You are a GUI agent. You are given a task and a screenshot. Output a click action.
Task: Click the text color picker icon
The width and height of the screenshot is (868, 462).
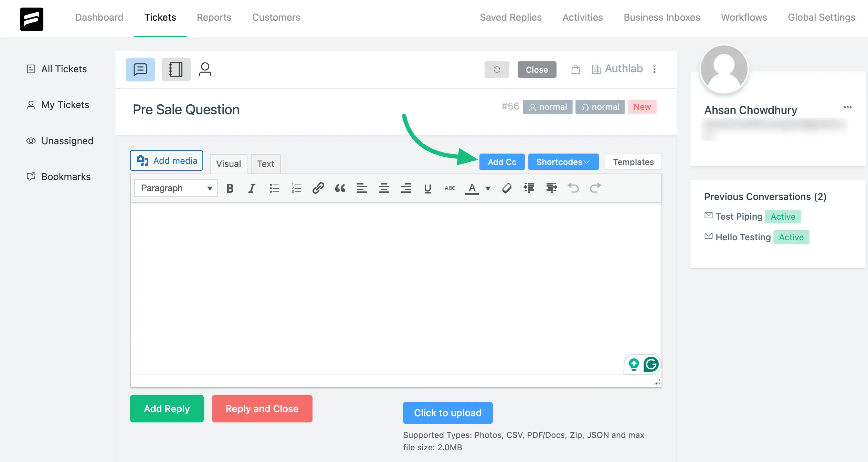click(x=471, y=188)
